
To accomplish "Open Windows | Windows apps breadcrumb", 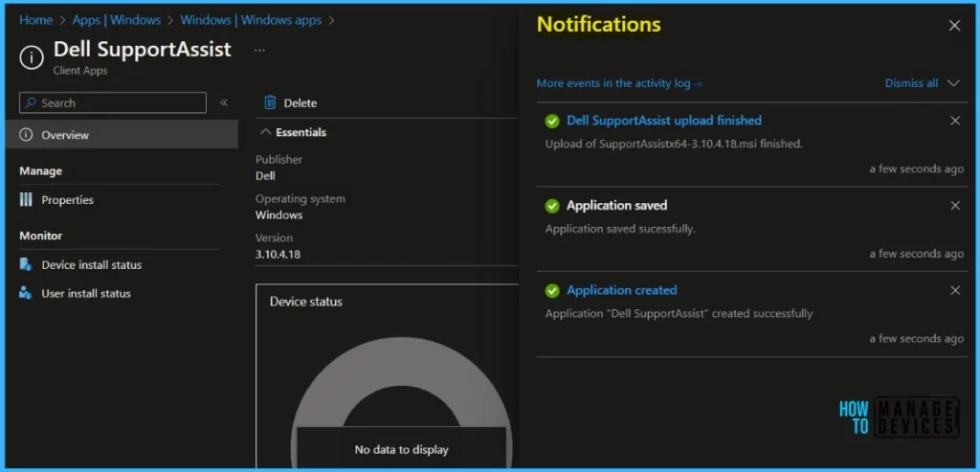I will (x=252, y=20).
